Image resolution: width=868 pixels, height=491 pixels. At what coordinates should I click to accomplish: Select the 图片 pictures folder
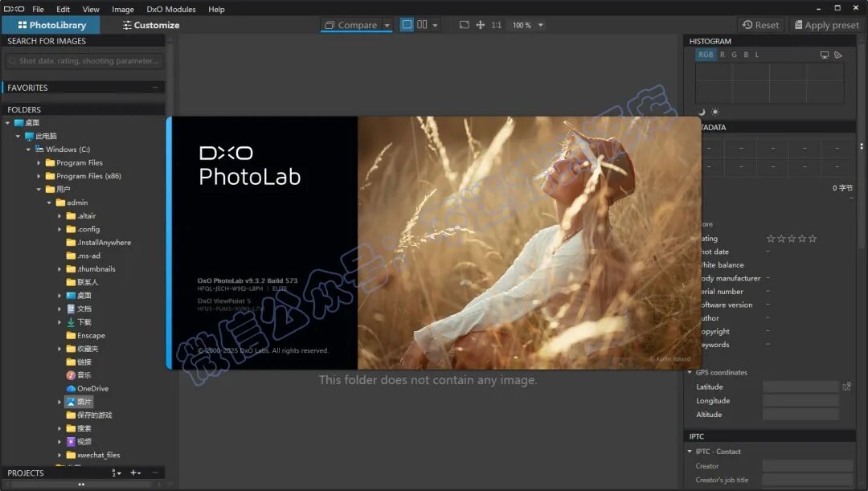tap(79, 402)
